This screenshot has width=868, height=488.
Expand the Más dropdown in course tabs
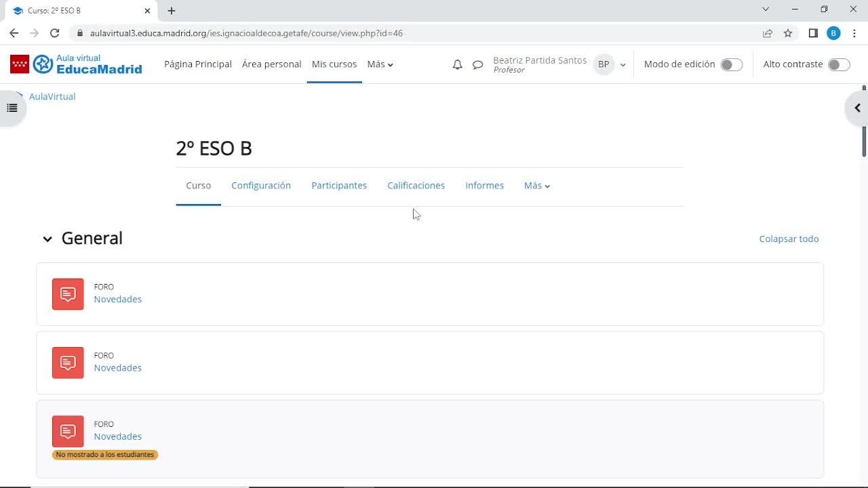(537, 186)
